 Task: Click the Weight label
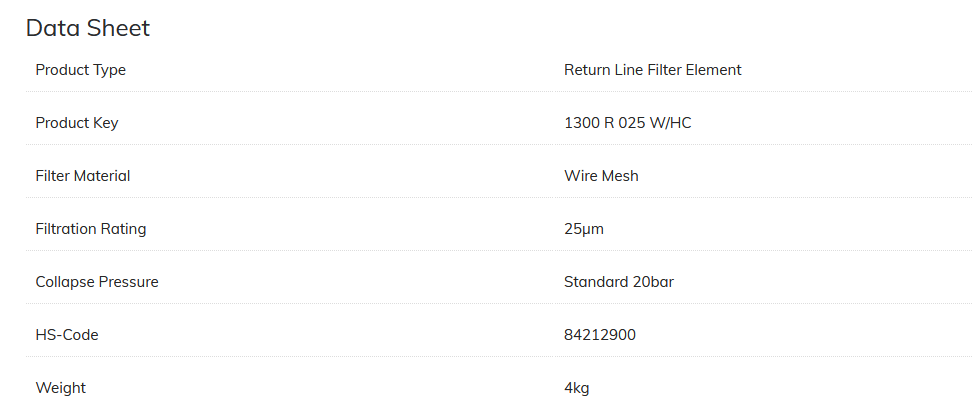pyautogui.click(x=60, y=388)
